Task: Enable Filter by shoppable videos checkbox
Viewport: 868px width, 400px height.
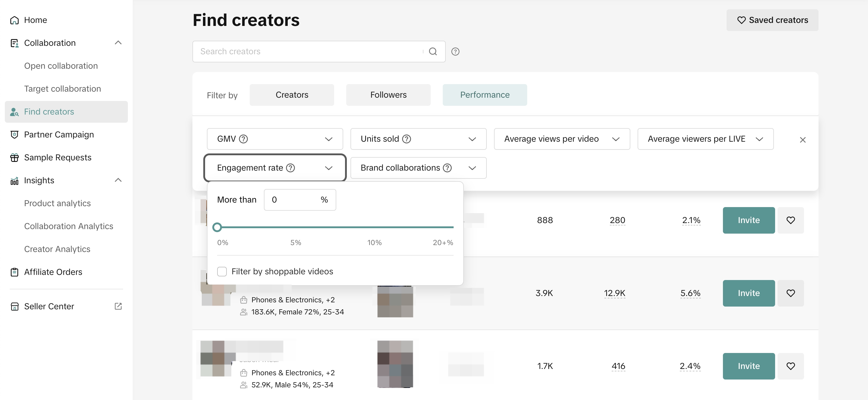Action: [x=222, y=271]
